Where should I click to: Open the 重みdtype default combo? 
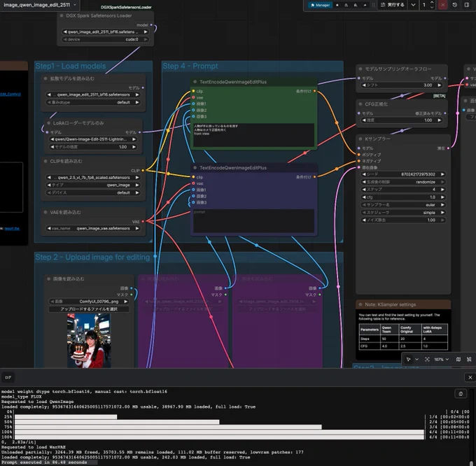click(x=93, y=103)
